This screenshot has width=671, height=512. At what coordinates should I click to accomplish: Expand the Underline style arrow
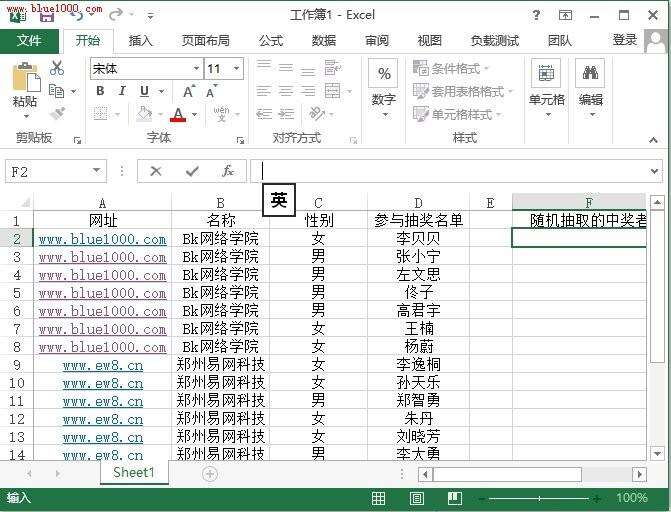tap(162, 91)
